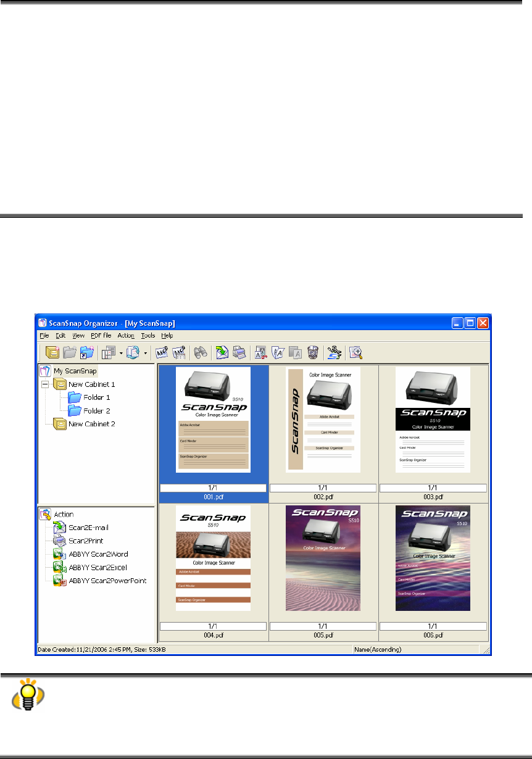Select the 004.pdf thumbnail

click(213, 558)
